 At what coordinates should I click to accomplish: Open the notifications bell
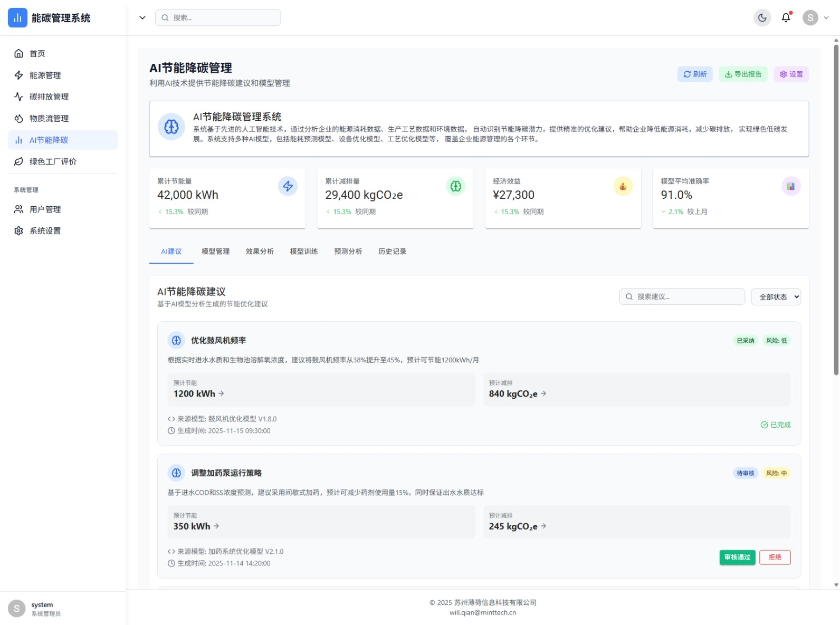point(786,18)
